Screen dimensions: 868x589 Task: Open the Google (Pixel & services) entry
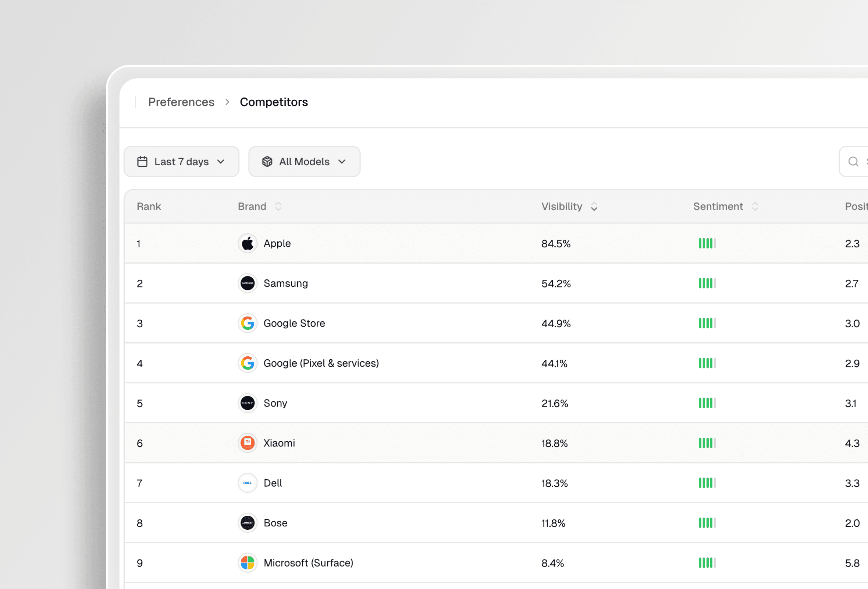click(321, 363)
